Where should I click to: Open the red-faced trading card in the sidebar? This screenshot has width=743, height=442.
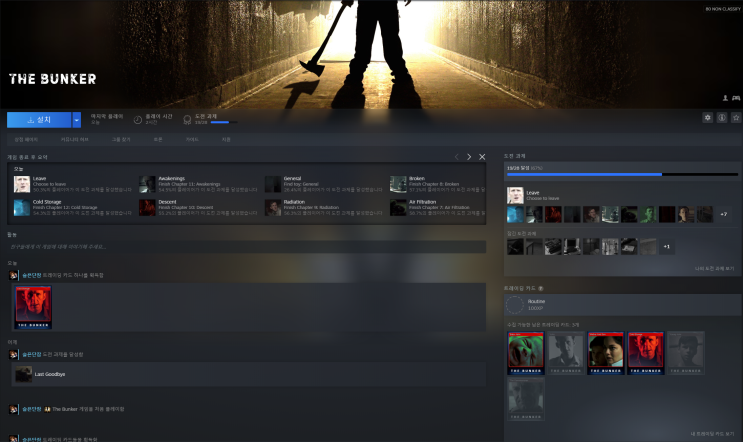tap(645, 353)
